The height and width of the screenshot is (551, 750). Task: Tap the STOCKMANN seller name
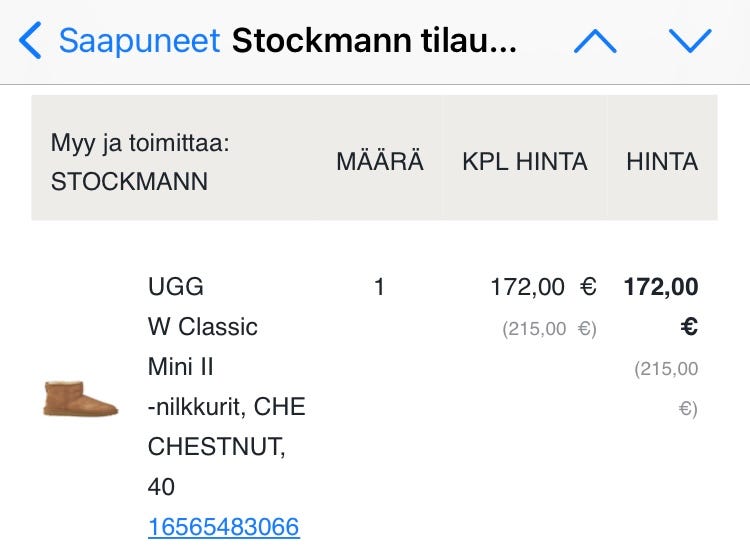129,182
